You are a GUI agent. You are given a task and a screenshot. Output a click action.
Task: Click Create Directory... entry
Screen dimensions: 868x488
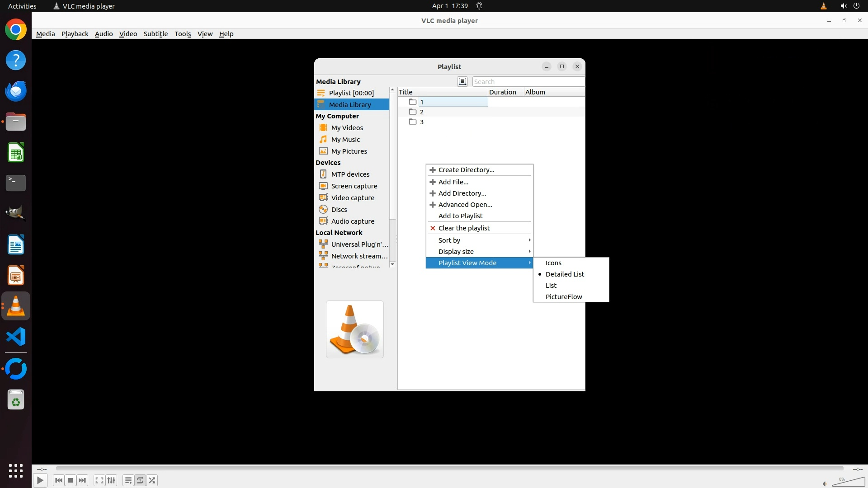coord(466,170)
